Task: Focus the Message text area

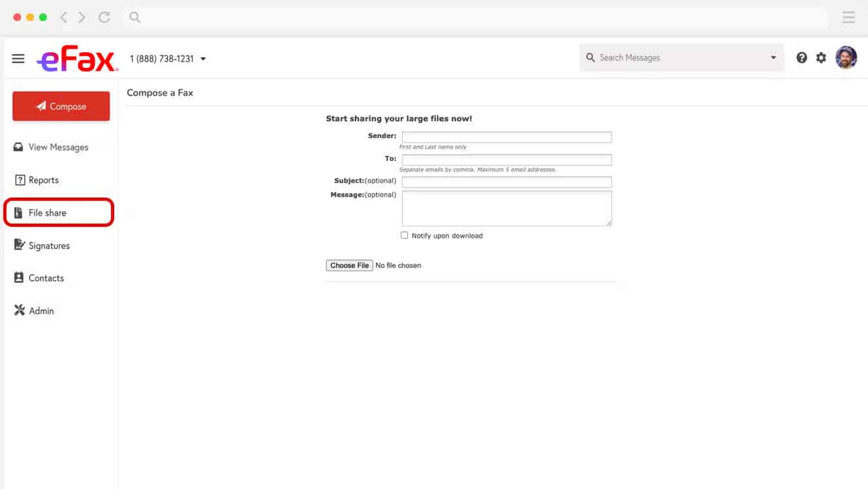Action: pyautogui.click(x=506, y=209)
